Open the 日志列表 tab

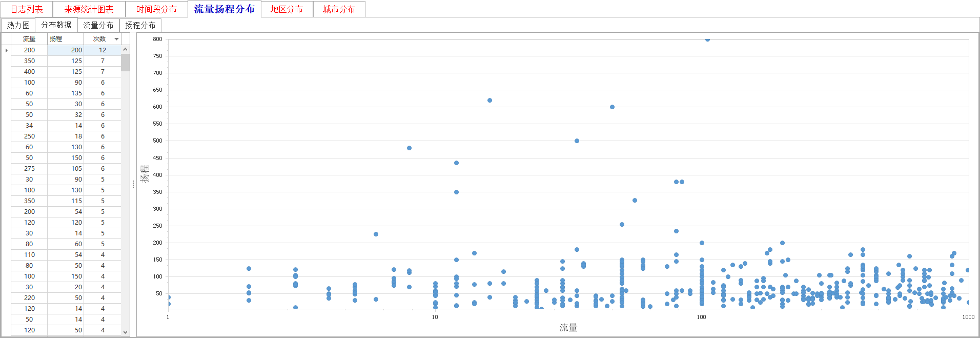point(27,9)
